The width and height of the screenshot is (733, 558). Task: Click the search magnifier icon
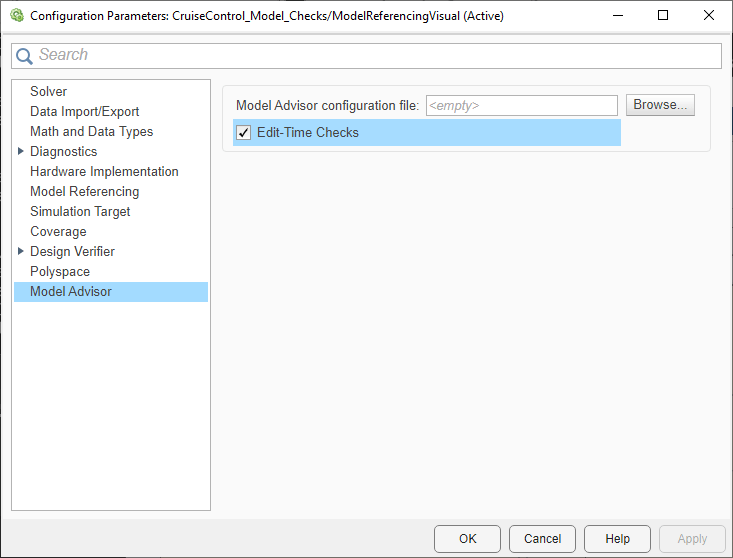[26, 56]
